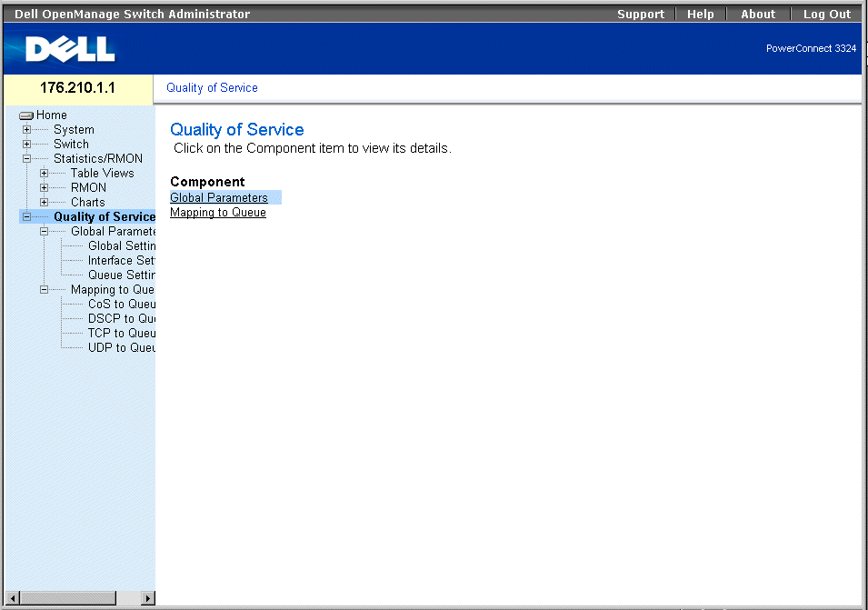868x610 pixels.
Task: Click the Home switch device icon
Action: pos(26,115)
